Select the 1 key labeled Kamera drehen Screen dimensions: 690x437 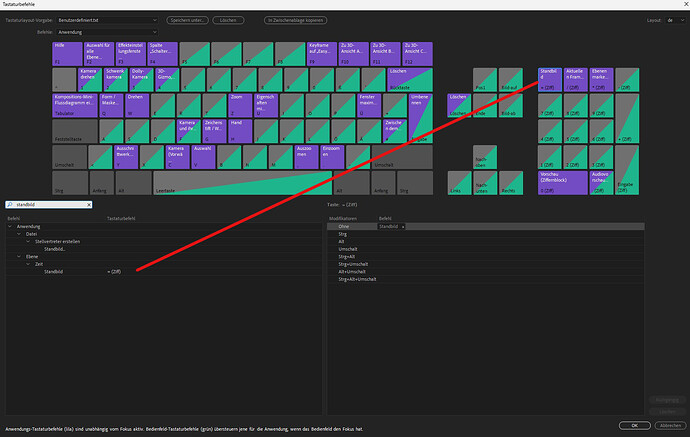point(90,80)
